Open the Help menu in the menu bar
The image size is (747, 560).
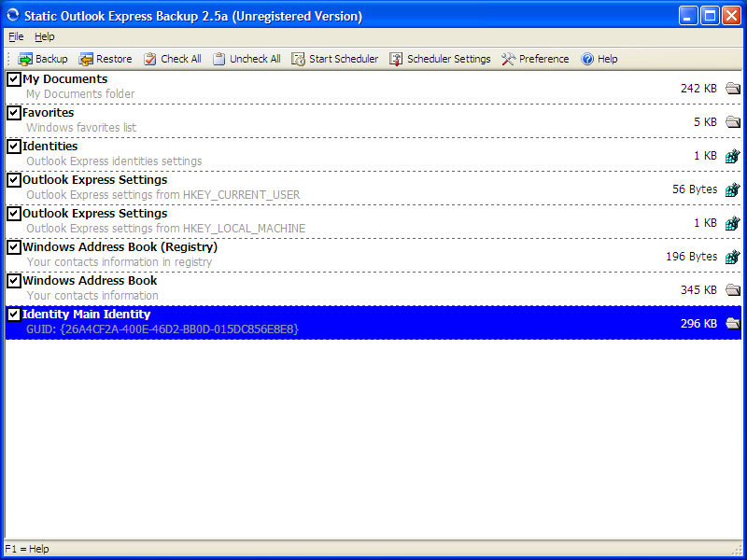(45, 36)
